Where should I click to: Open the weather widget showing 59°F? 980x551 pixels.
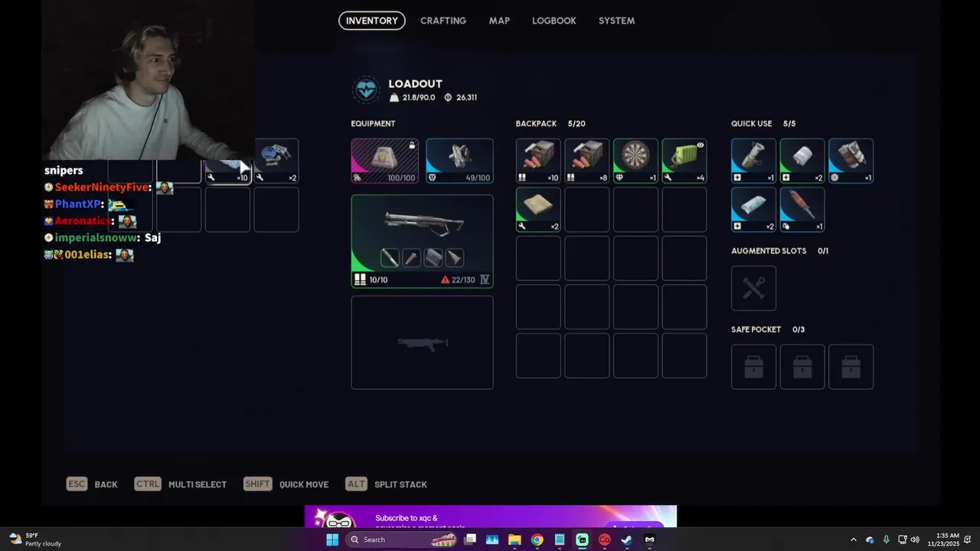(x=35, y=540)
